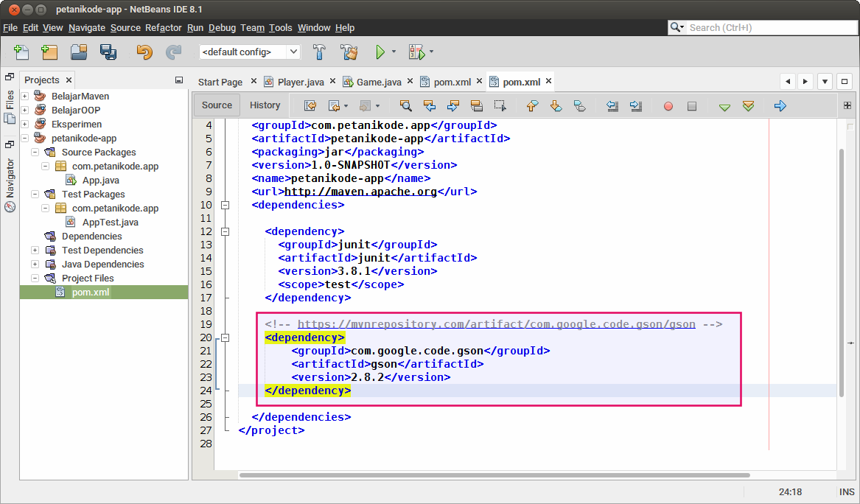Jump to last edit with the Last Edit icon

(311, 105)
